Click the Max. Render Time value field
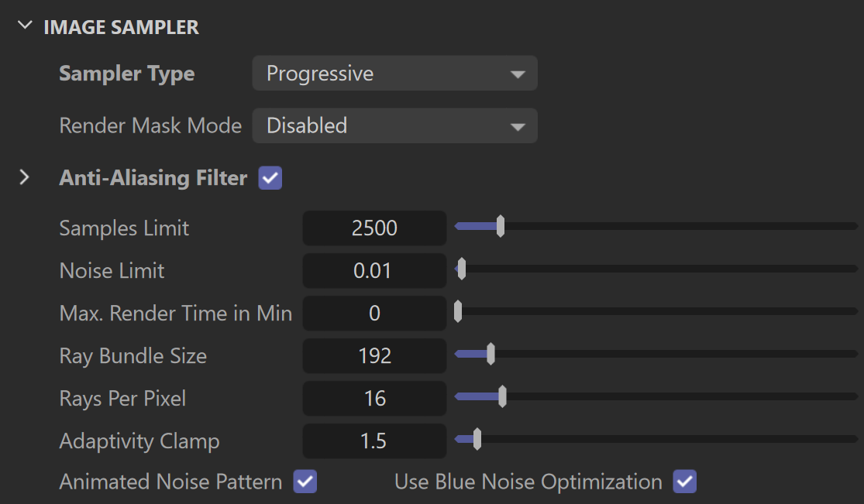 click(374, 313)
